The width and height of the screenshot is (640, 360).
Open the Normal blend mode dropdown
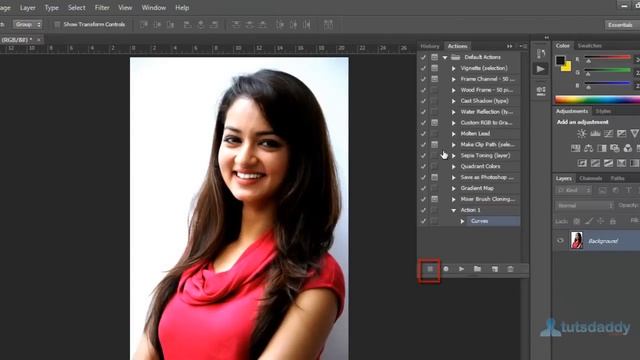[x=584, y=205]
